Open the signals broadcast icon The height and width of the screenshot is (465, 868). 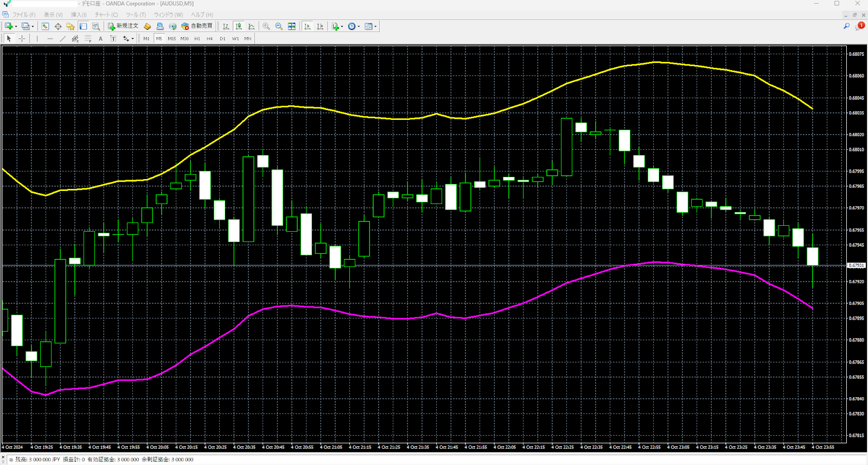[x=173, y=26]
